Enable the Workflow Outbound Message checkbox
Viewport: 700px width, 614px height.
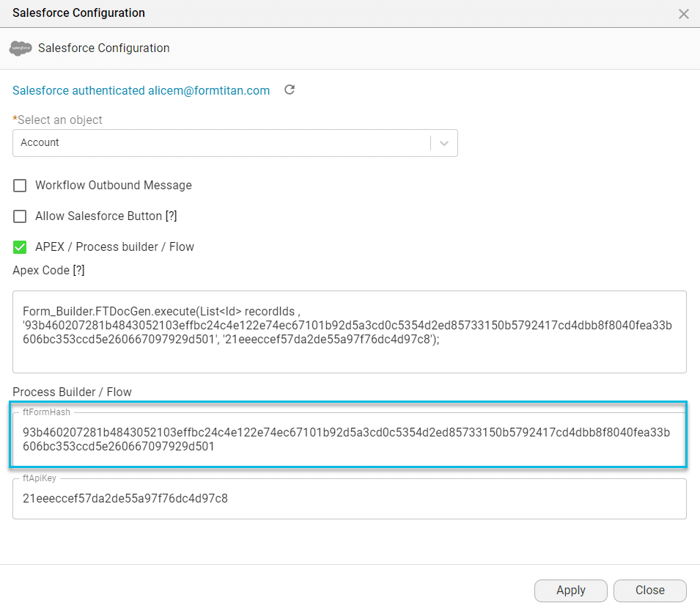pos(20,186)
